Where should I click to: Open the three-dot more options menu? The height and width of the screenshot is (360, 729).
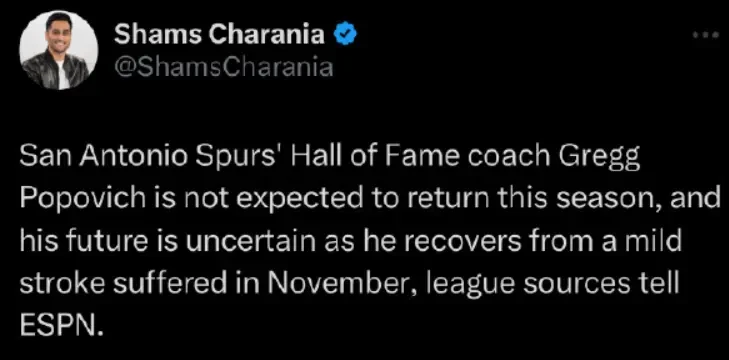pos(705,35)
